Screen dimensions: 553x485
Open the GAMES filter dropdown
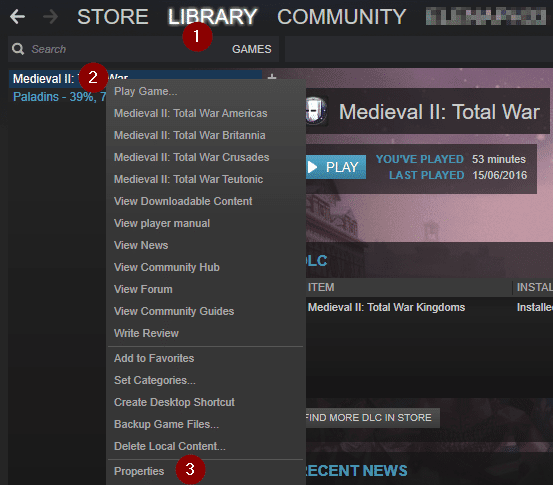click(x=251, y=49)
